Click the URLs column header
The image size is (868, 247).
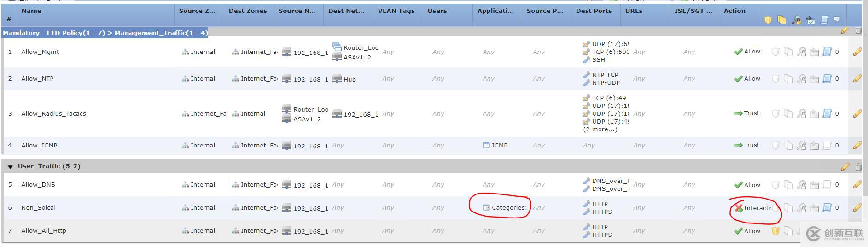click(x=634, y=11)
